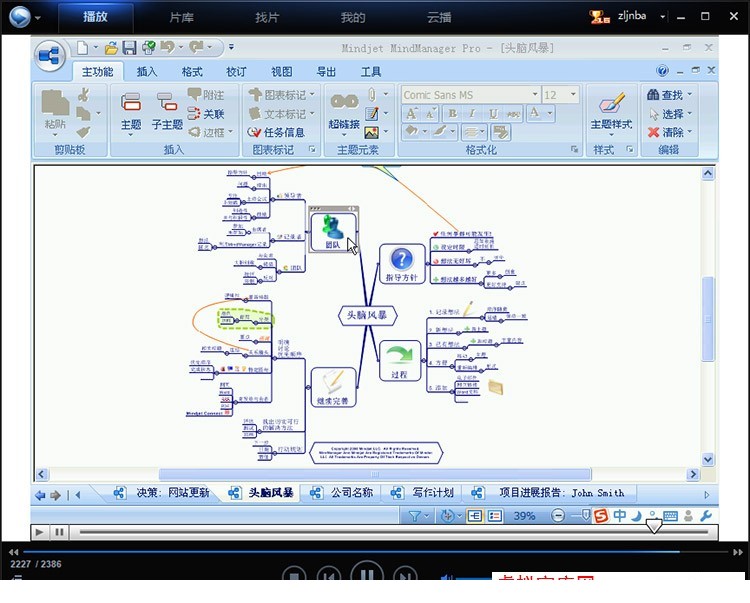The height and width of the screenshot is (603, 750).
Task: Open the font color dropdown arrow
Action: pos(550,113)
